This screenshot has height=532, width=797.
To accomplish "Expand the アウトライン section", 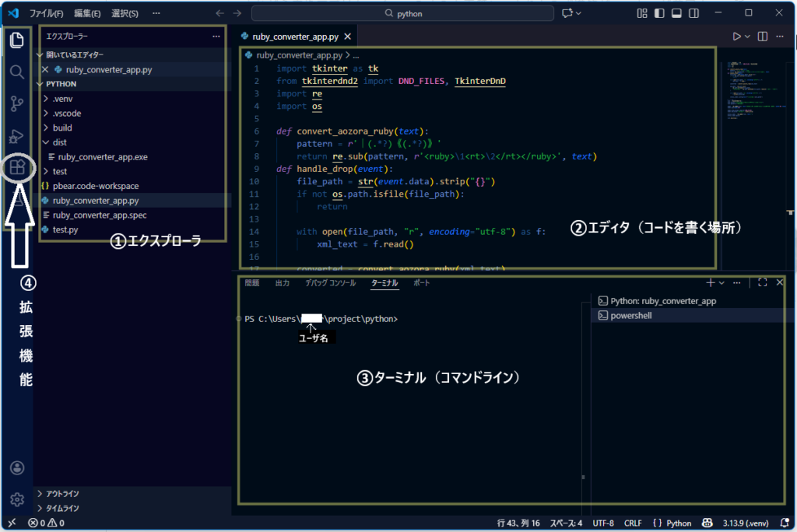I will point(62,493).
